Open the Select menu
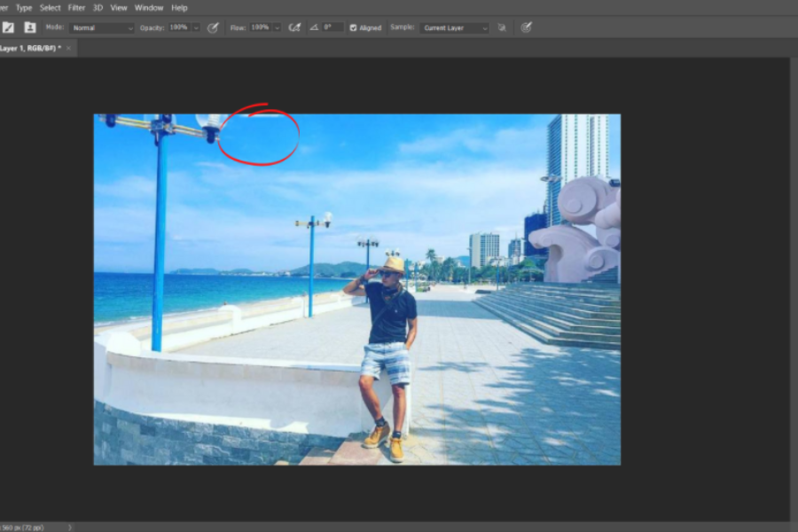Viewport: 798px width, 532px height. 50,7
